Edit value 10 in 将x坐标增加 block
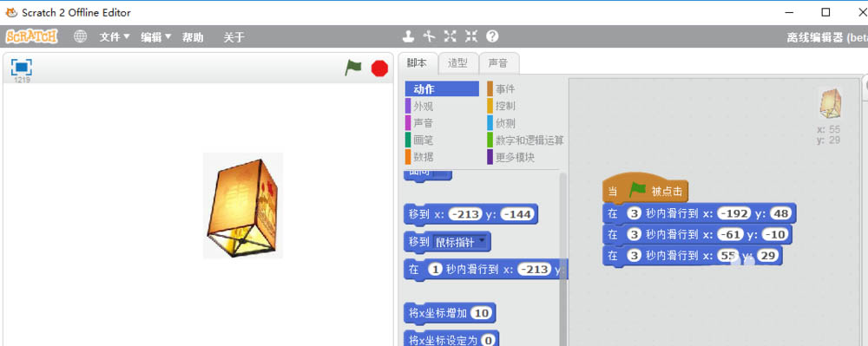868x346 pixels. (x=482, y=314)
